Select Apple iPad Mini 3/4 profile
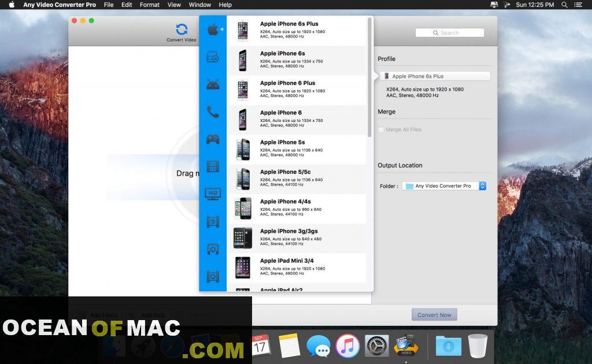Screen dimensions: 592x364 pos(297,268)
